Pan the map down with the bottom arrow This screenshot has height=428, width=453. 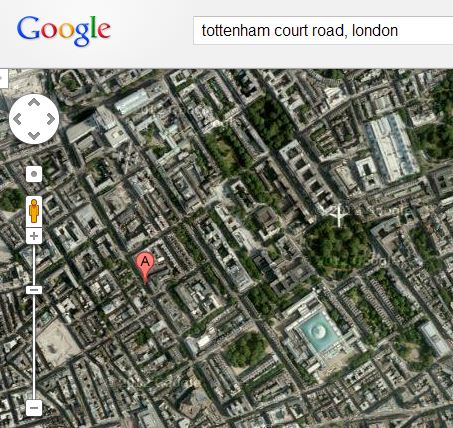pyautogui.click(x=34, y=135)
